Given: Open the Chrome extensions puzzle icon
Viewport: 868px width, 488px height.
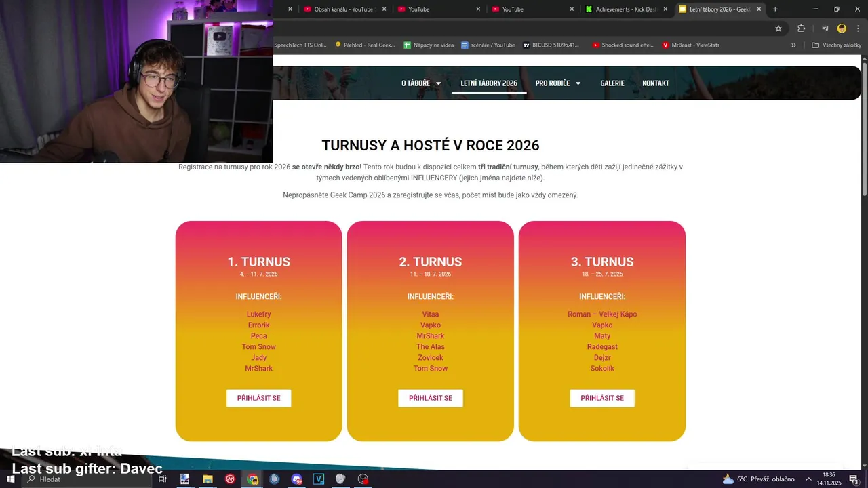Looking at the screenshot, I should [x=801, y=28].
